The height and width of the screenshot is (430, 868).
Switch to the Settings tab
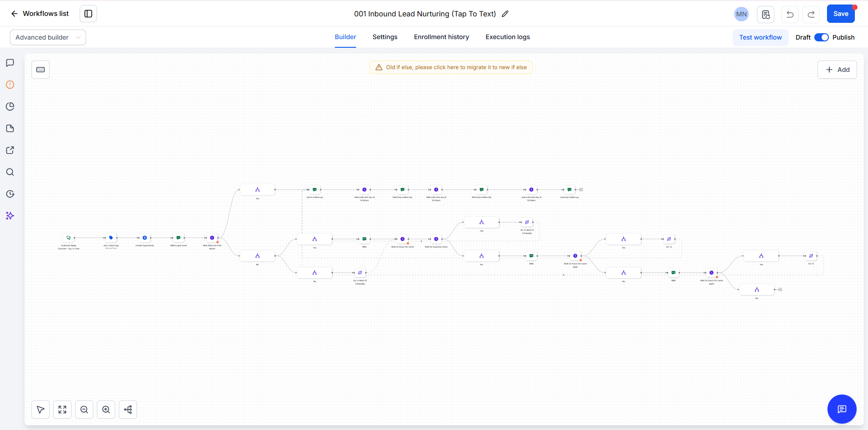[x=385, y=37]
